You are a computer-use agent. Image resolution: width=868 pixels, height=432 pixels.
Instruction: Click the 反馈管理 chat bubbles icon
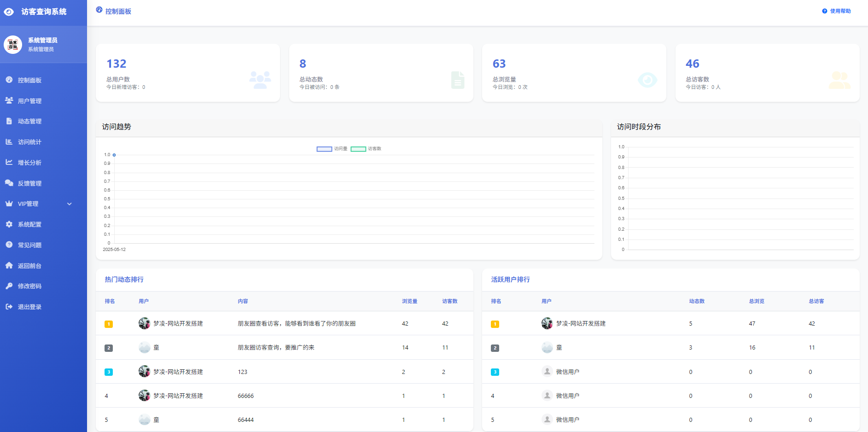[9, 183]
